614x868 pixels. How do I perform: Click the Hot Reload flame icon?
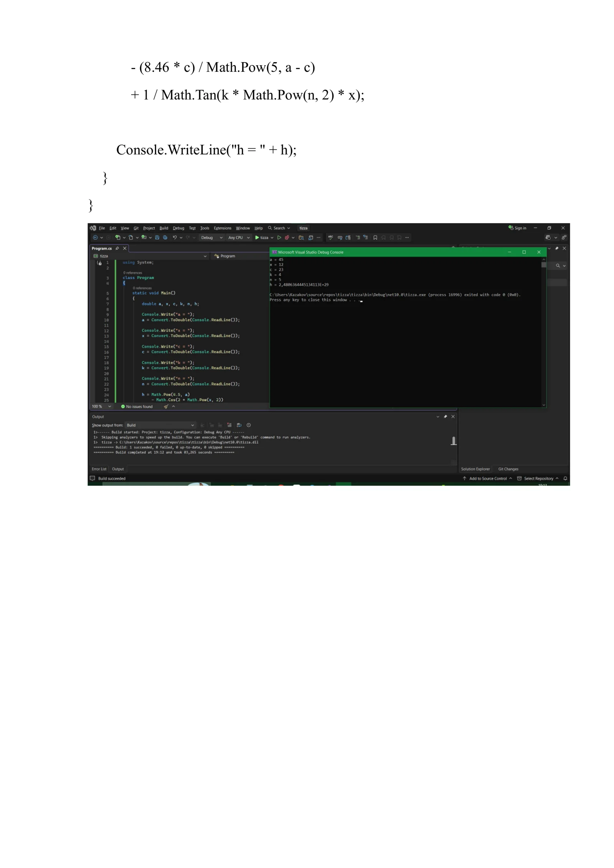tap(287, 238)
